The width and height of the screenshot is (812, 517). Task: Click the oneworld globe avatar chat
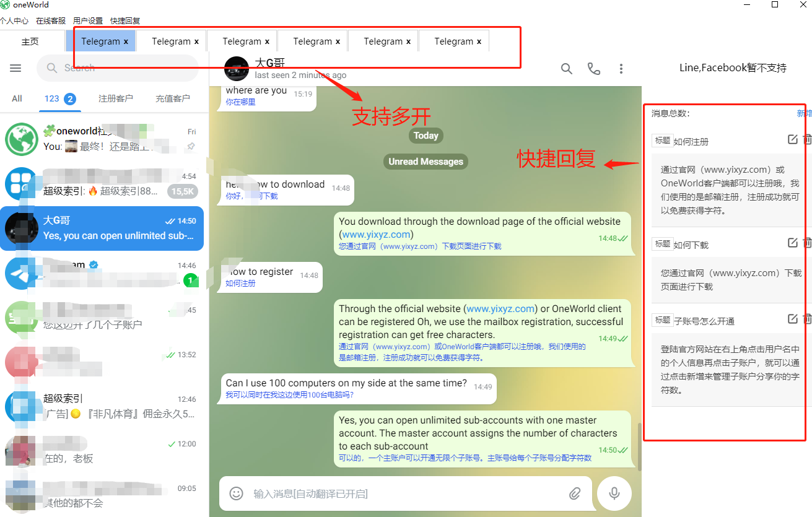pyautogui.click(x=22, y=139)
